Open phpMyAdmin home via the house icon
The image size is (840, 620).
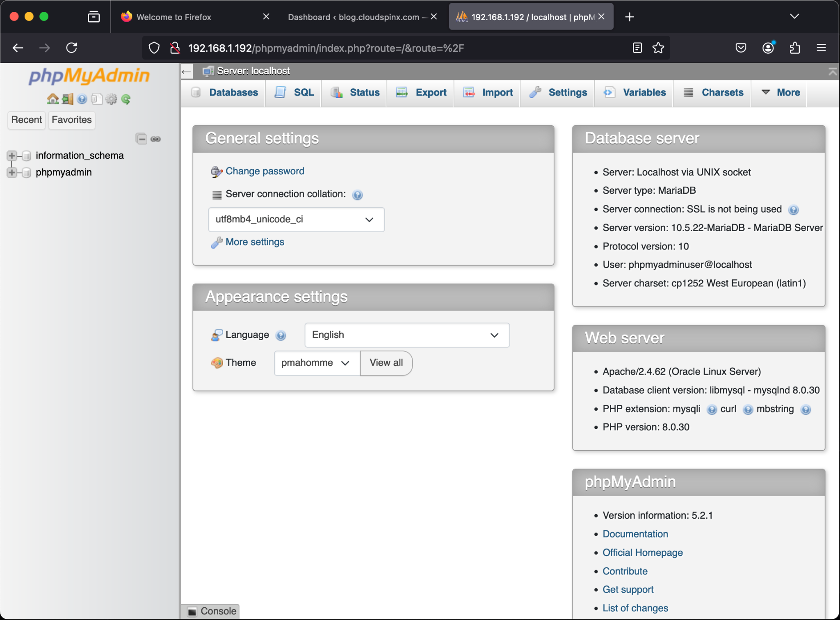52,98
